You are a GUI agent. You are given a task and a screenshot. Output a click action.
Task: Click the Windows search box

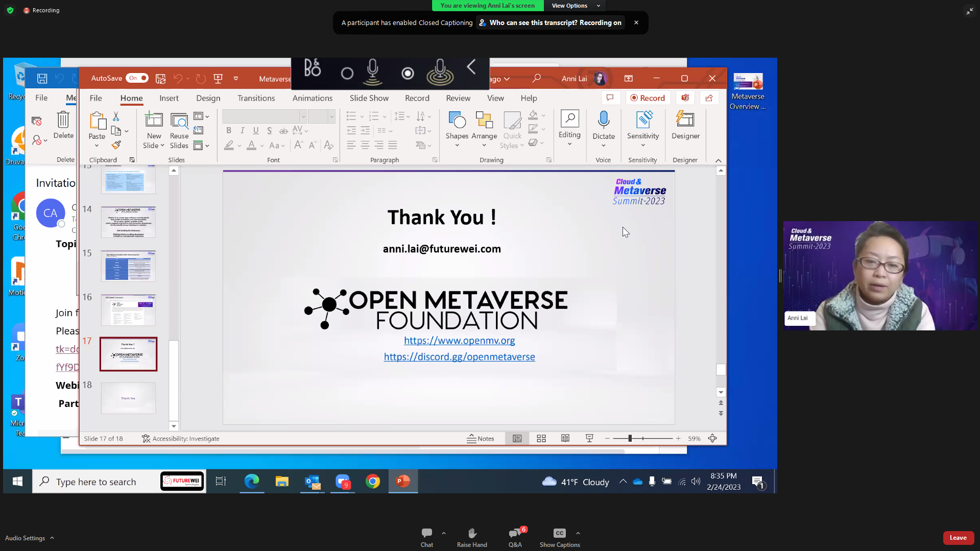click(x=119, y=482)
